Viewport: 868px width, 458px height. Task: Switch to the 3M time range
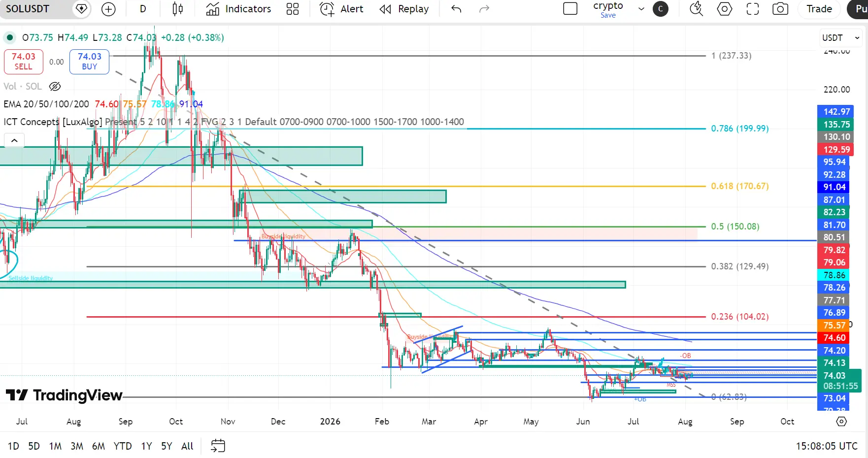(x=77, y=446)
